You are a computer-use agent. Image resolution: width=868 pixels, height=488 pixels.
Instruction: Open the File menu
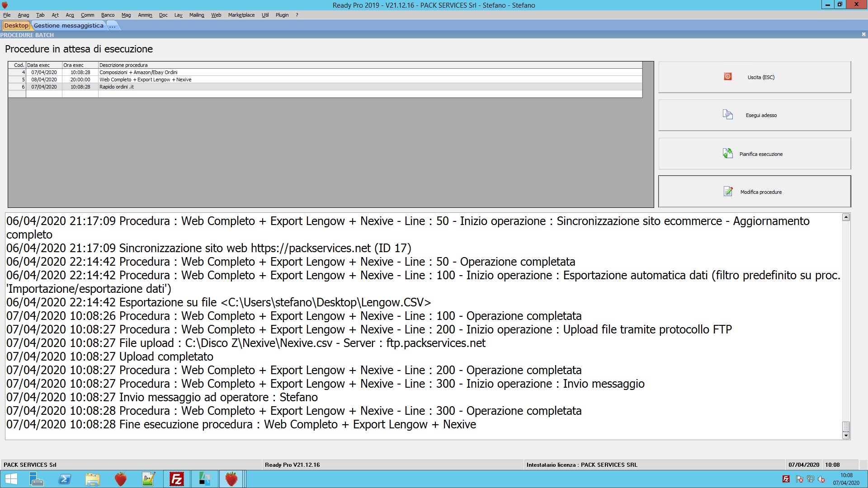[x=7, y=15]
